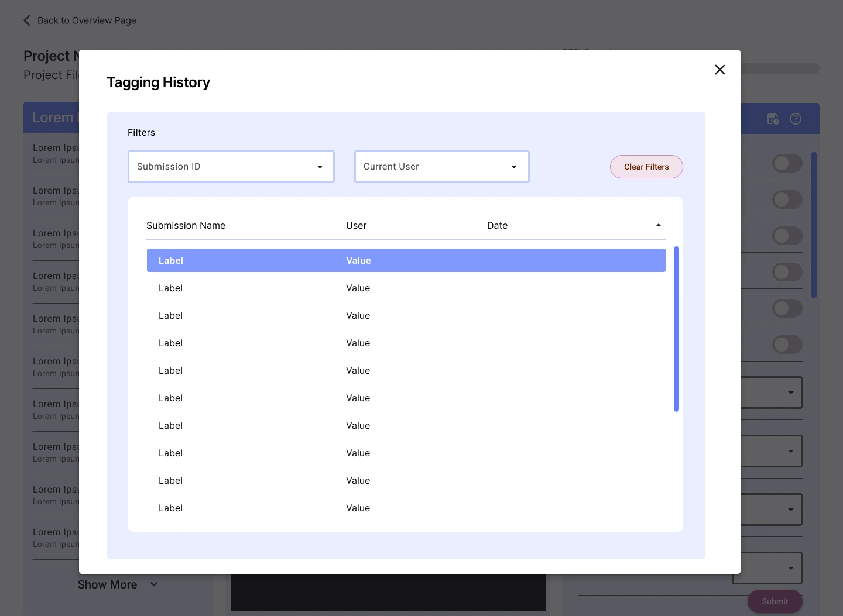Go Back to Overview Page
Screen dimensions: 843x616
[x=86, y=20]
